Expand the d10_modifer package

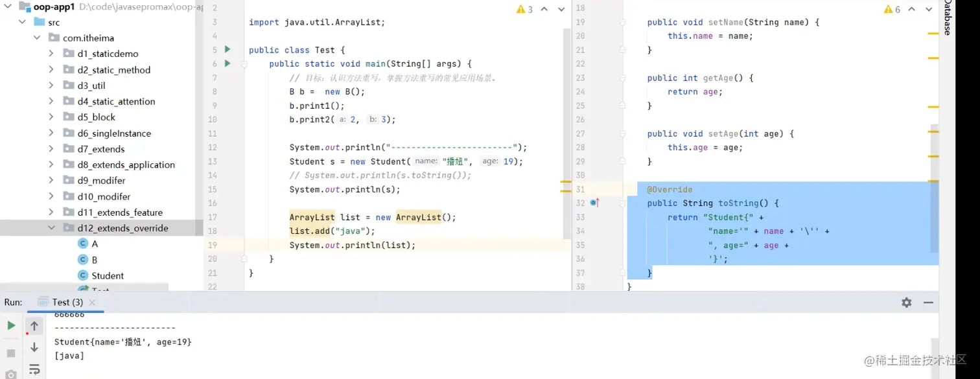click(51, 196)
